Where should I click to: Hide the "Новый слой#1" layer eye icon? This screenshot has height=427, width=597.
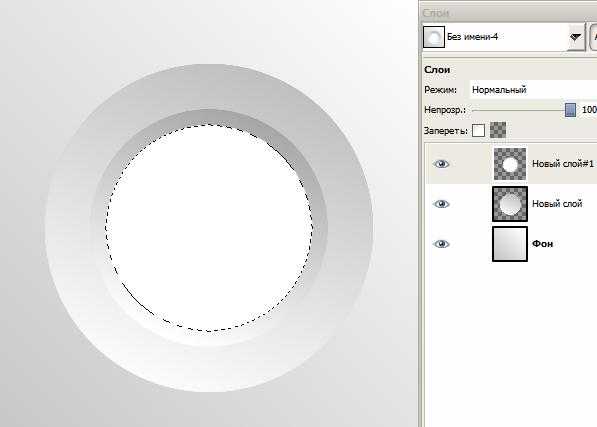coord(441,164)
